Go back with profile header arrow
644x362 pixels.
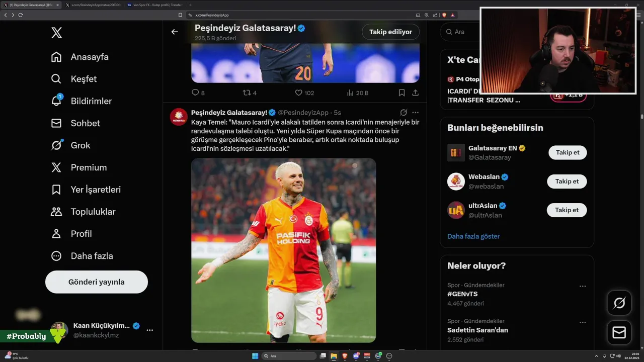tap(175, 32)
